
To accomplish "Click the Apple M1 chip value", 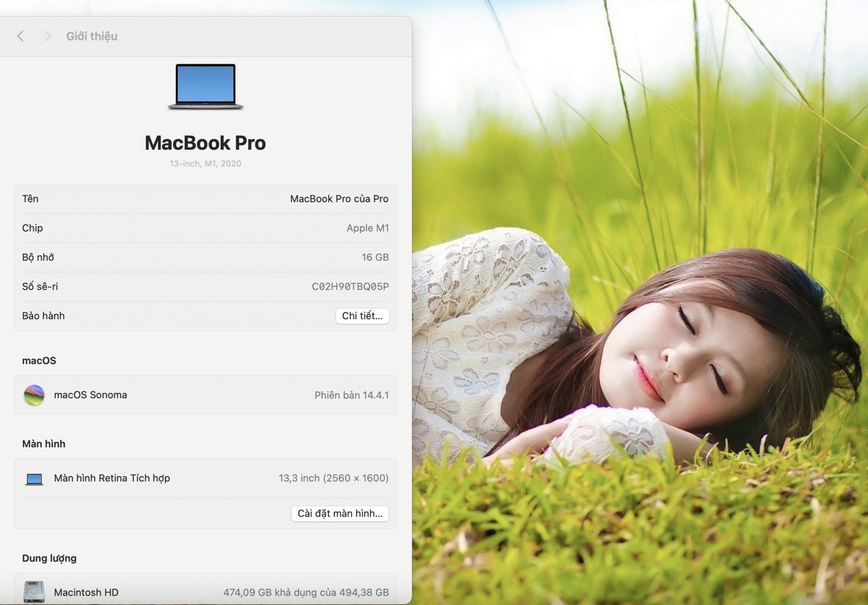I will 367,228.
